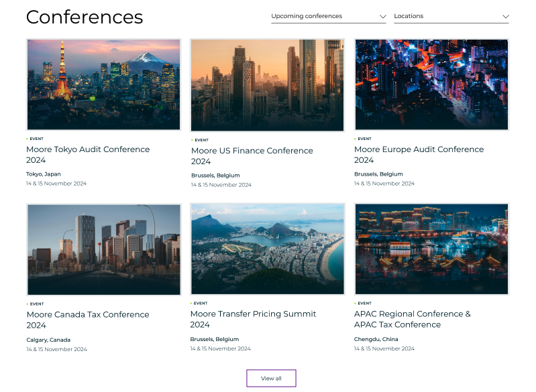Click the chevron beside Upcoming conferences
The image size is (536, 392).
tap(382, 16)
